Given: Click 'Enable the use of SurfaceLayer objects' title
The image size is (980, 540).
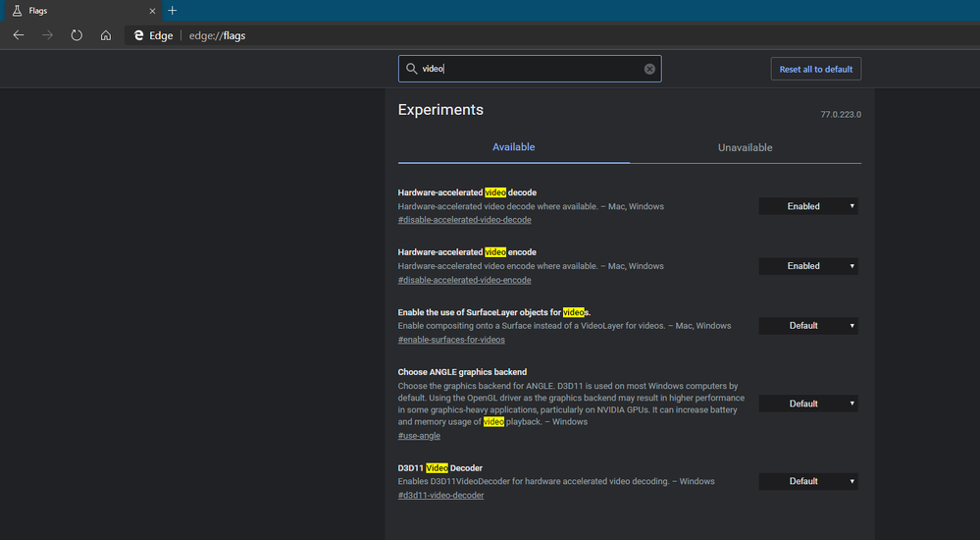Looking at the screenshot, I should pos(494,312).
